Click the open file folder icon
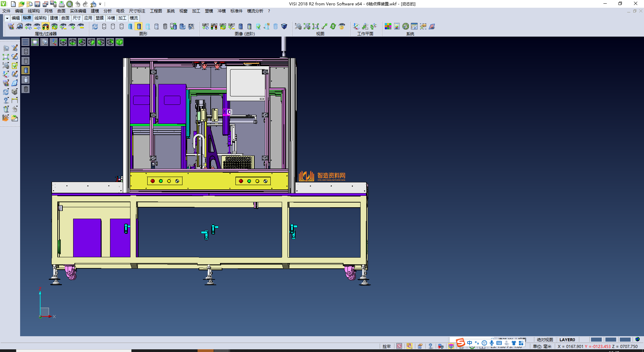Viewport: 644px width, 352px height. tap(21, 4)
